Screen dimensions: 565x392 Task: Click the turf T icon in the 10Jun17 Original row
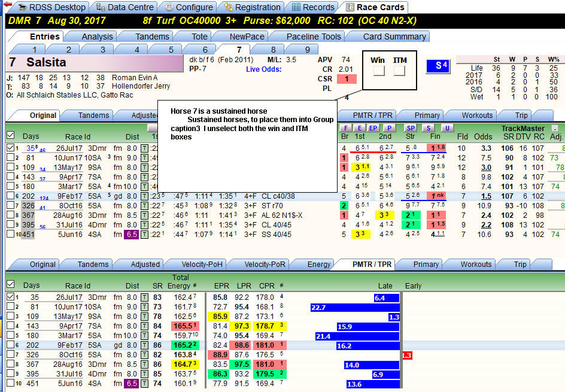click(x=144, y=158)
